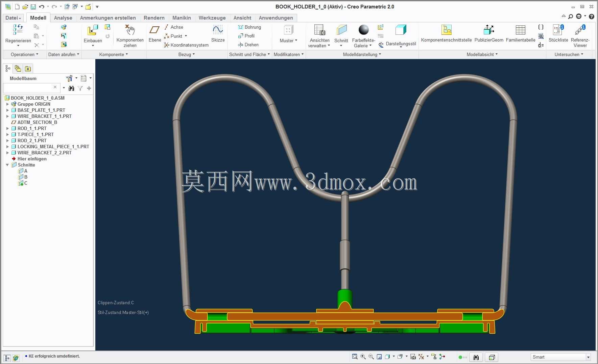Click the status bar binoculars button
This screenshot has width=598, height=364.
(476, 357)
